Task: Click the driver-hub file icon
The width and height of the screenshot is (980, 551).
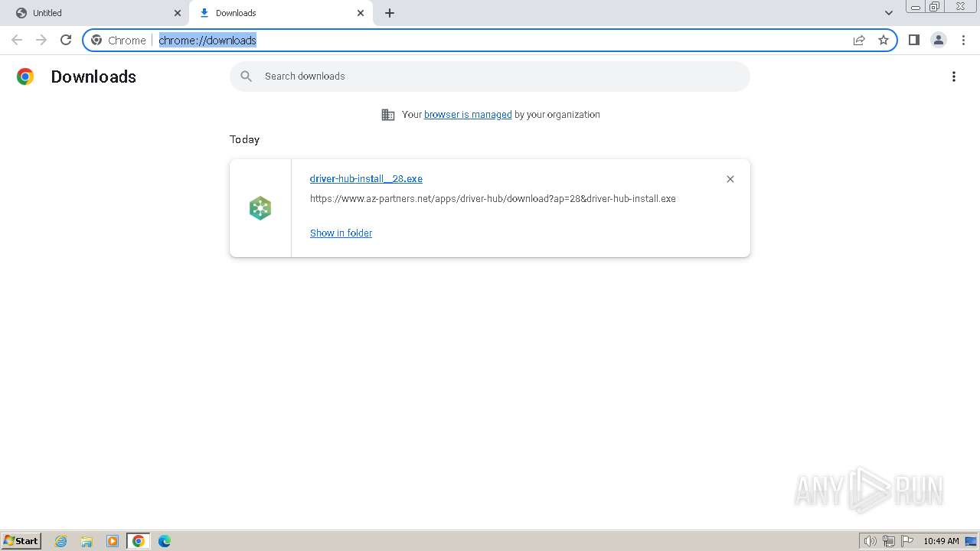Action: 260,208
